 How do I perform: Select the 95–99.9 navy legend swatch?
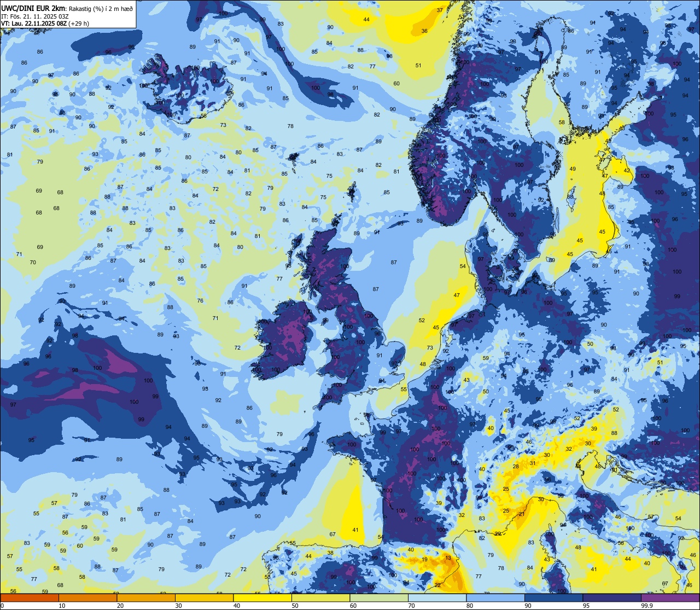[x=612, y=598]
